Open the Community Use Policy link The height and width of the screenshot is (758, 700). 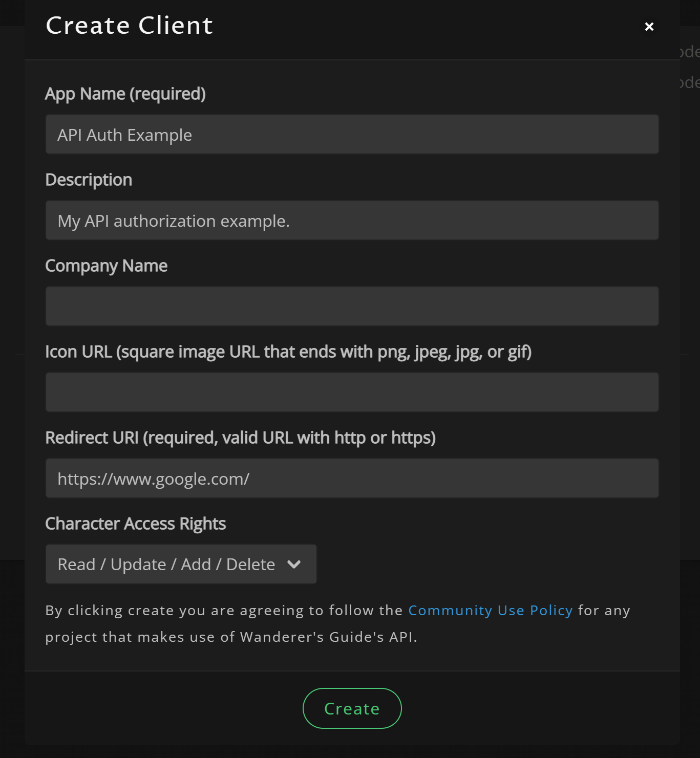coord(490,610)
